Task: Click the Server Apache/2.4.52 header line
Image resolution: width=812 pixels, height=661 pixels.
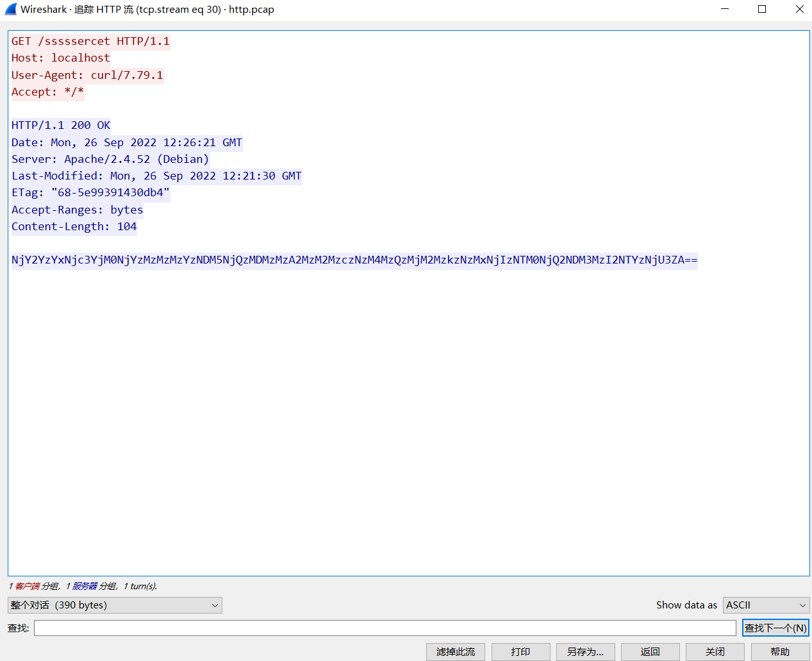Action: [x=110, y=159]
